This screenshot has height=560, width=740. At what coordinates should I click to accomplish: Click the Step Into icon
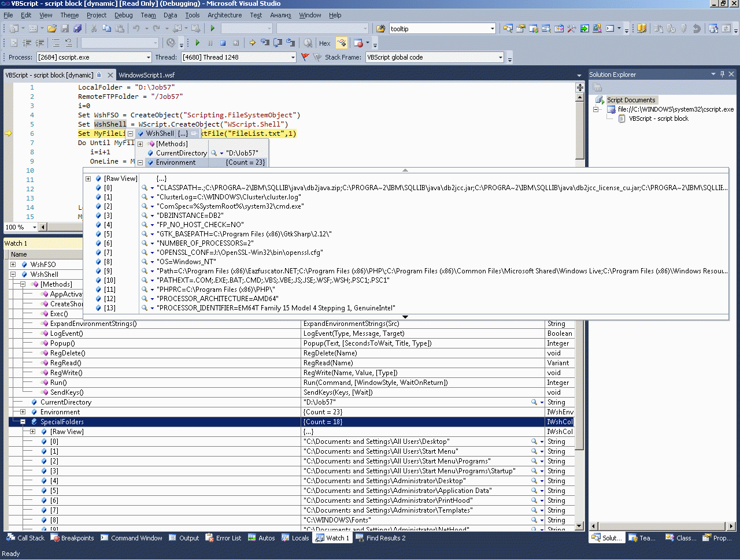pyautogui.click(x=265, y=43)
